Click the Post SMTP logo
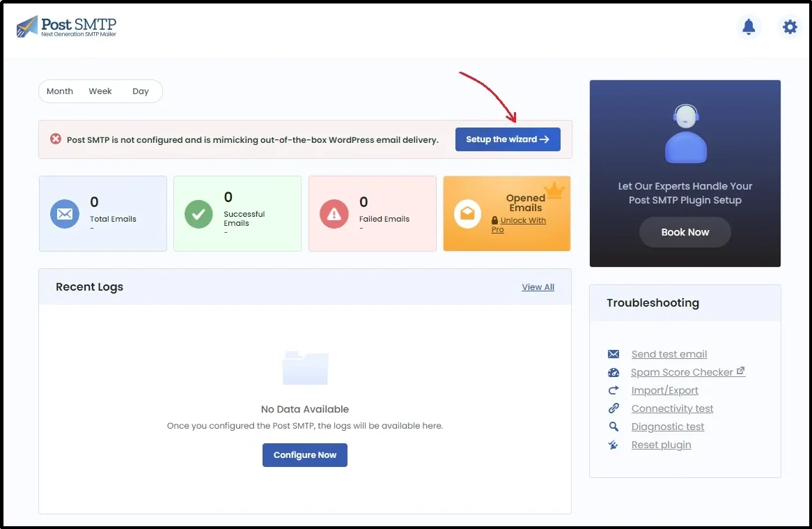 coord(66,26)
